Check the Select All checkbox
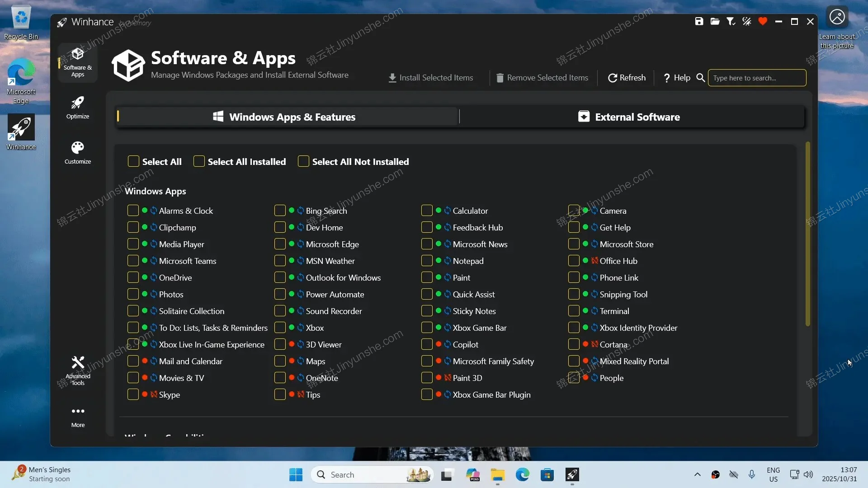Image resolution: width=868 pixels, height=488 pixels. (x=133, y=161)
